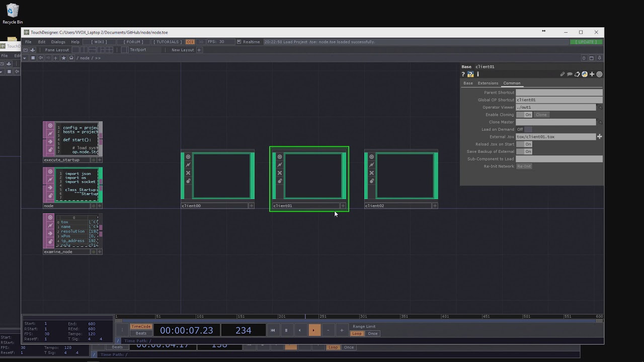Open the TUTORIALS link button
644x362 pixels.
tap(167, 42)
